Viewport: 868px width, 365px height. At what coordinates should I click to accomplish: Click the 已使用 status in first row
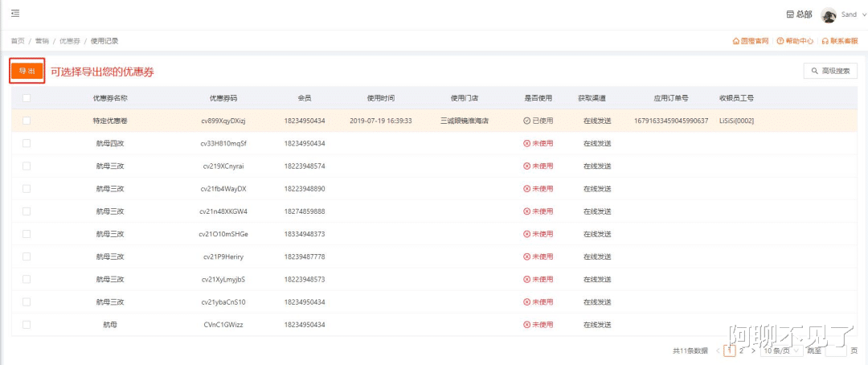click(538, 121)
